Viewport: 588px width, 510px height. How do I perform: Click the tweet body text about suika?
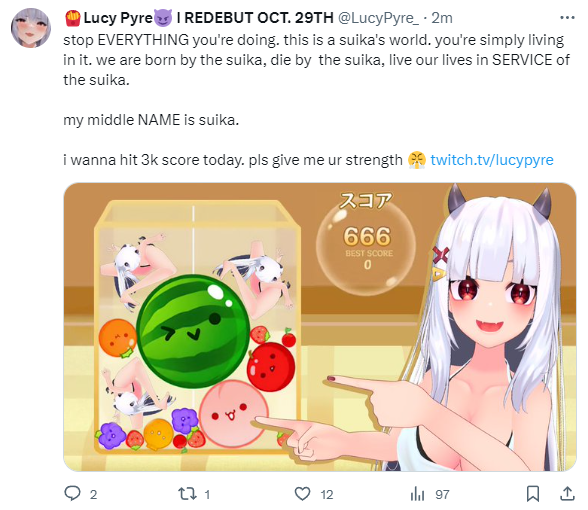(x=316, y=100)
